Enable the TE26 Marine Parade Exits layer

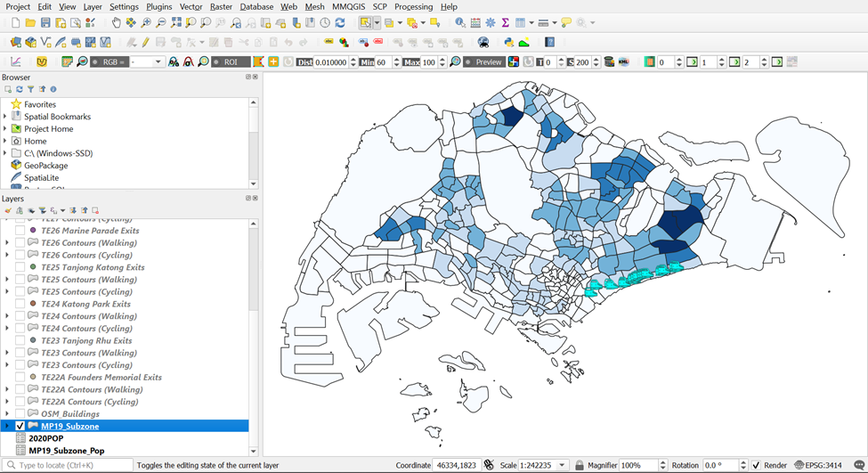(20, 231)
